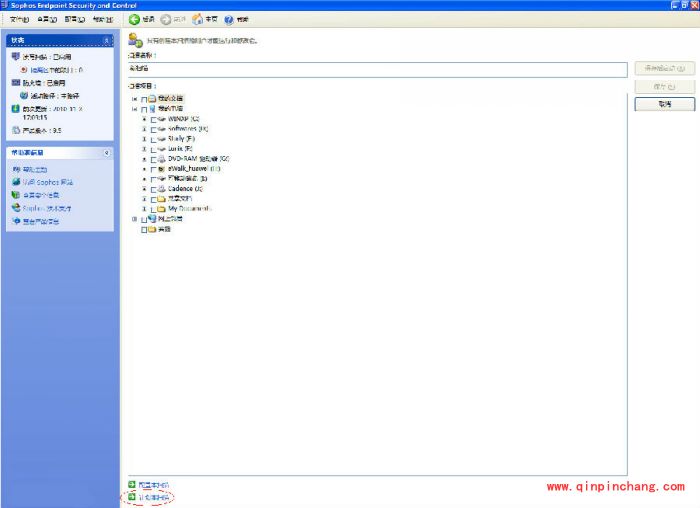Screen dimensions: 700x508
Task: Select the Lorix (F:) drive tree item
Action: click(x=180, y=149)
